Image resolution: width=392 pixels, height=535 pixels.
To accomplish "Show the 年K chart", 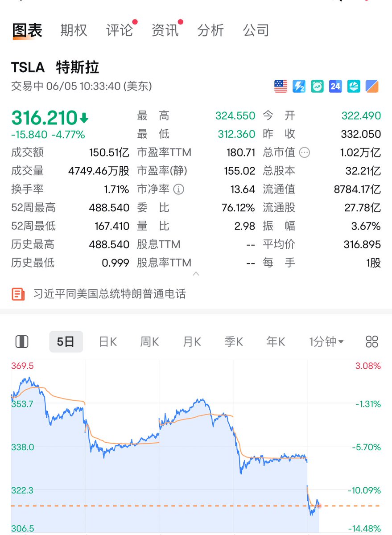I will coord(276,342).
